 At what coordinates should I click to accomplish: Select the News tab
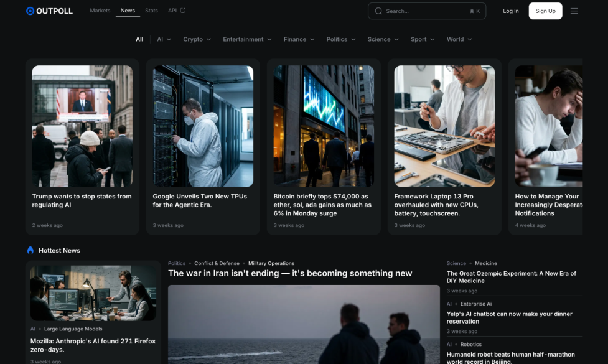tap(128, 11)
